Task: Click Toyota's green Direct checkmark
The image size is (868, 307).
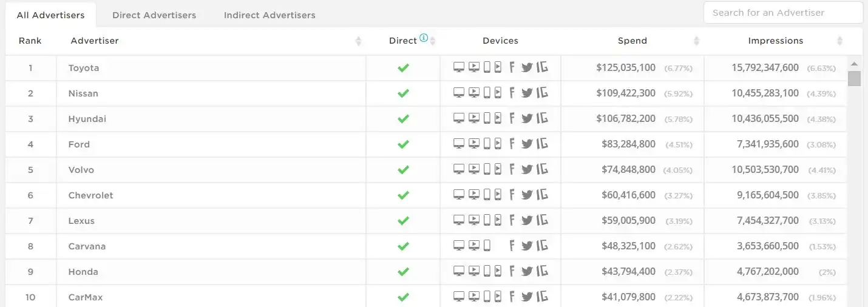Action: tap(403, 68)
